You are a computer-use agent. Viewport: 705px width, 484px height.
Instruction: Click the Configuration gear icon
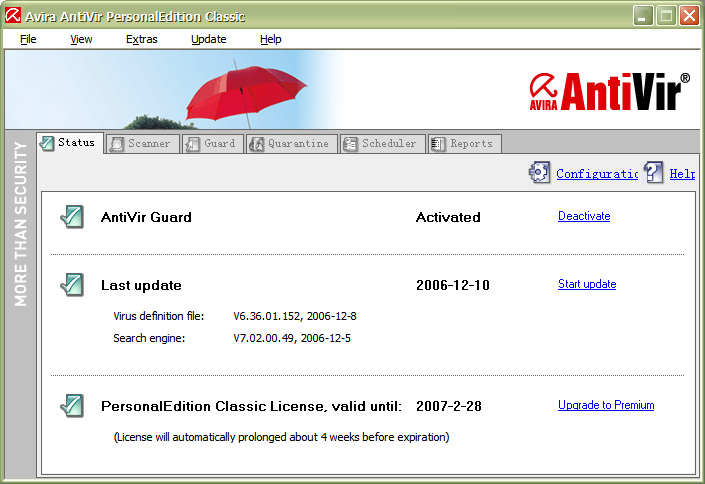coord(539,172)
